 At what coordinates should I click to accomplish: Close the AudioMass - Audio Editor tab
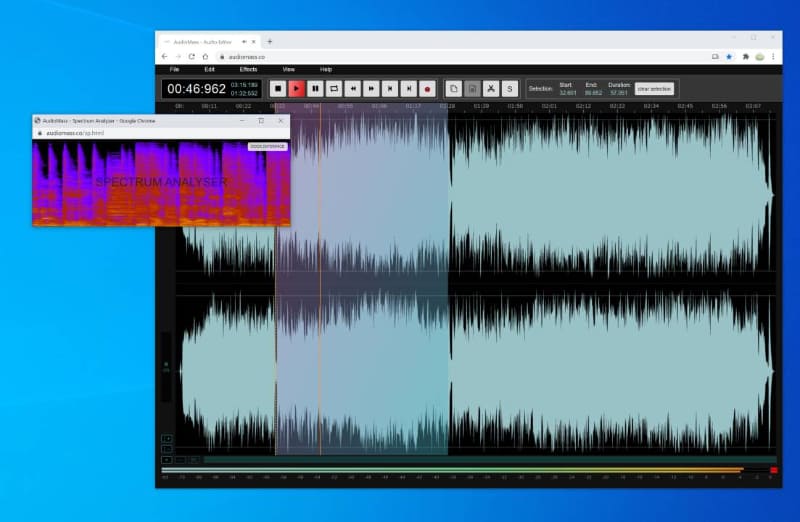coord(254,42)
